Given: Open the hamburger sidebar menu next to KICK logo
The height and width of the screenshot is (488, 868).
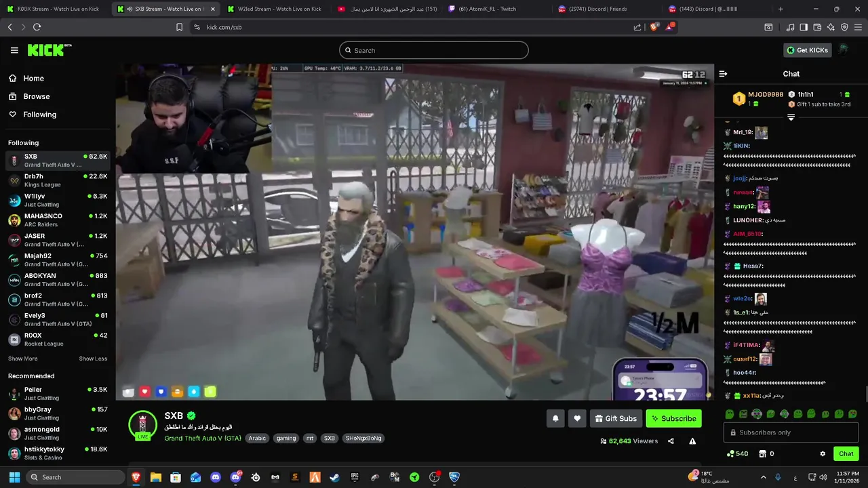Looking at the screenshot, I should point(14,50).
